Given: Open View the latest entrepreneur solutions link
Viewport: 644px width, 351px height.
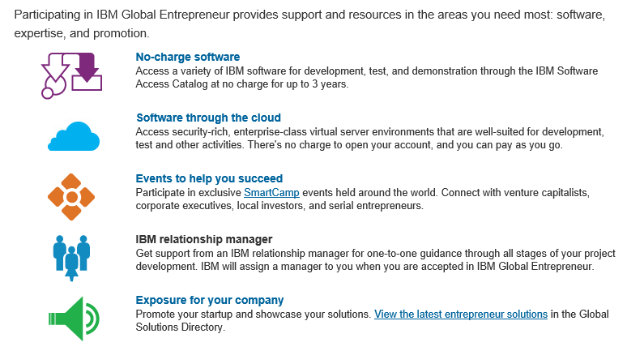Looking at the screenshot, I should point(461,314).
